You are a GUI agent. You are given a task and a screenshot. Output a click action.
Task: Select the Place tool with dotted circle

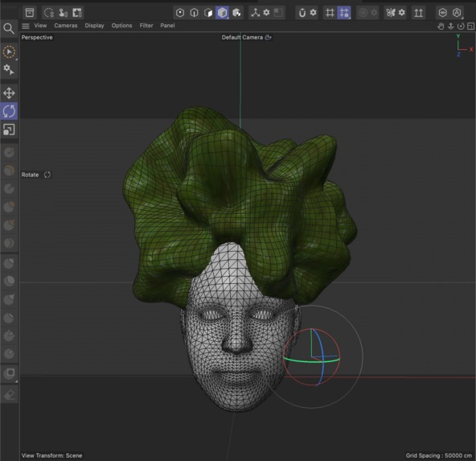[x=48, y=13]
